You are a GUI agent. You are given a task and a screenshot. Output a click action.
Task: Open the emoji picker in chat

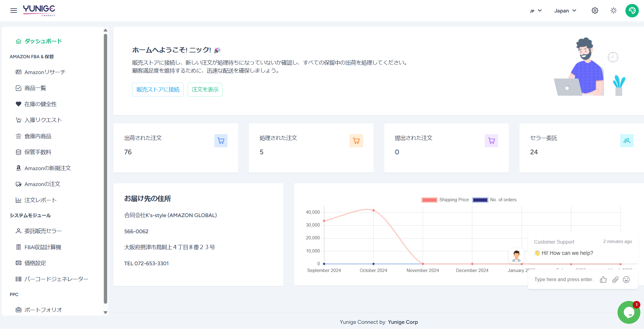[x=626, y=280]
